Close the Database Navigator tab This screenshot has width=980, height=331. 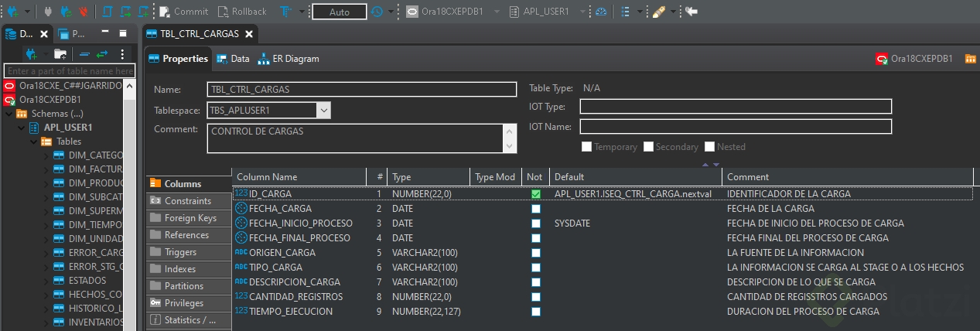click(44, 33)
